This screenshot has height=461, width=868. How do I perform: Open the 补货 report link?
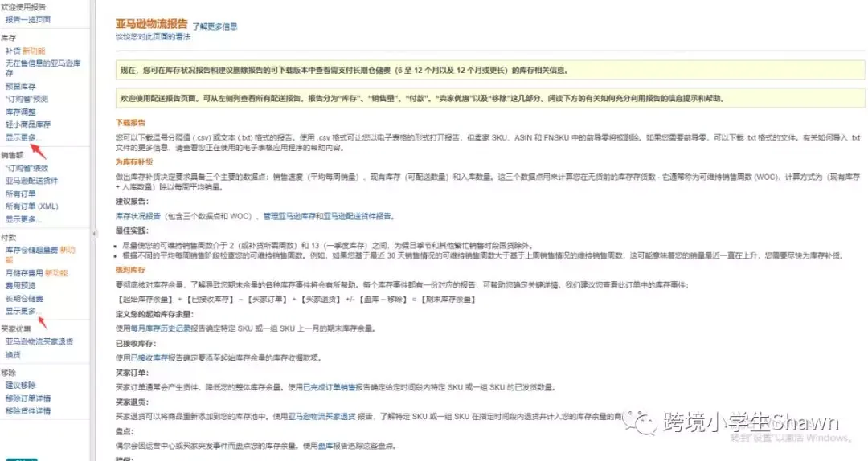tap(14, 51)
